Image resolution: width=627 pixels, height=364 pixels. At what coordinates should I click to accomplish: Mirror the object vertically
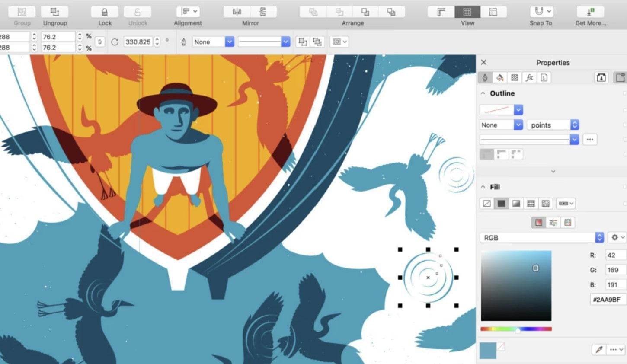click(262, 12)
